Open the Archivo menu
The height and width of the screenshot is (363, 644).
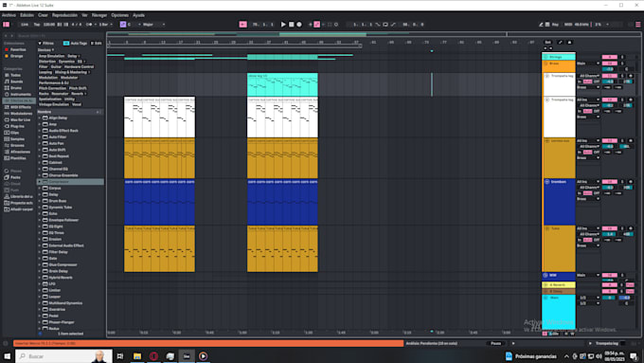pyautogui.click(x=9, y=15)
